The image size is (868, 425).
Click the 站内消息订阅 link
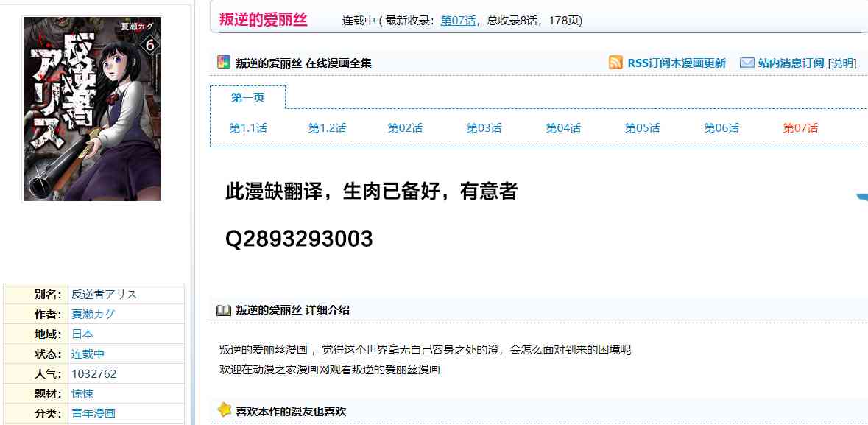point(791,63)
